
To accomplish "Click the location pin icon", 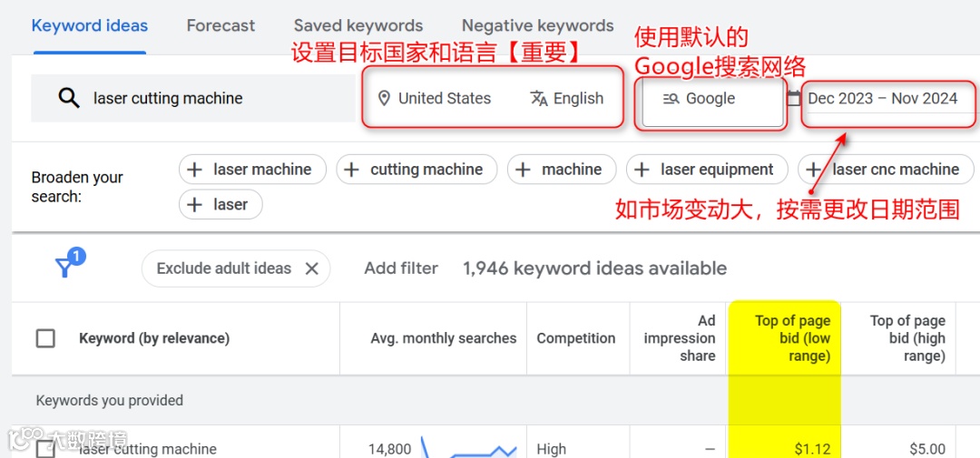I will [x=385, y=99].
